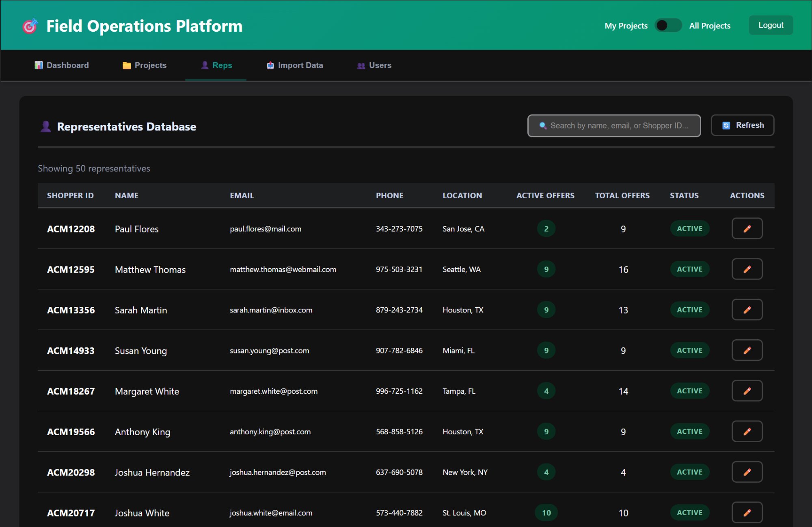
Task: Click email sarah.martin@inbox.com
Action: [271, 310]
